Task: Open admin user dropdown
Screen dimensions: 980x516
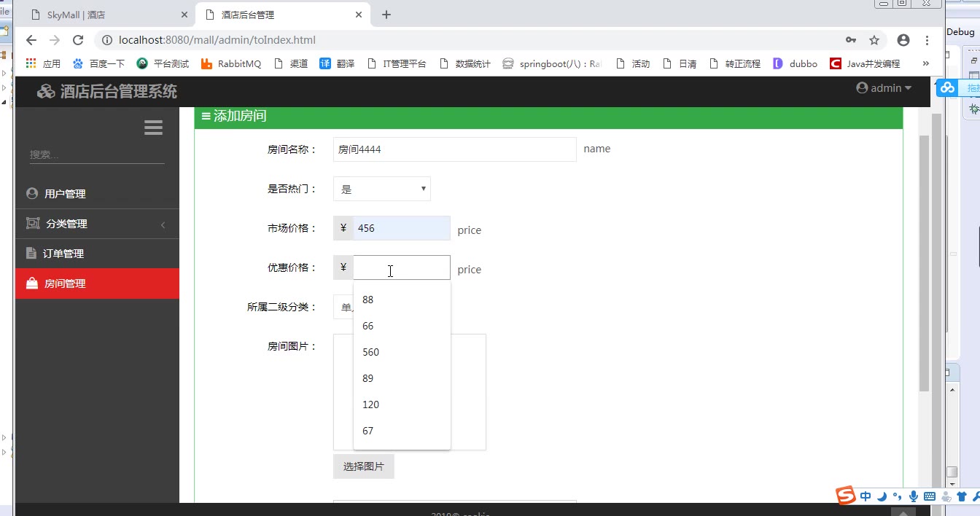Action: coord(884,88)
